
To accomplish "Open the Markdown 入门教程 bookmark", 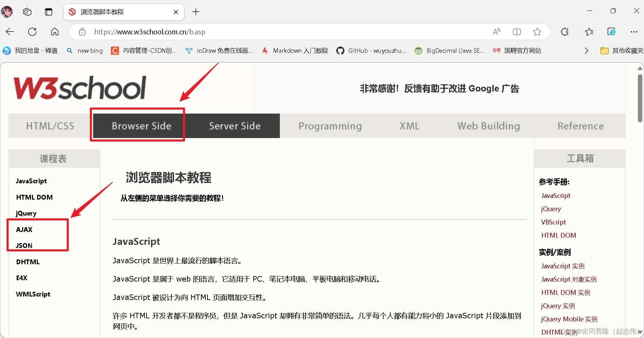I will click(295, 51).
